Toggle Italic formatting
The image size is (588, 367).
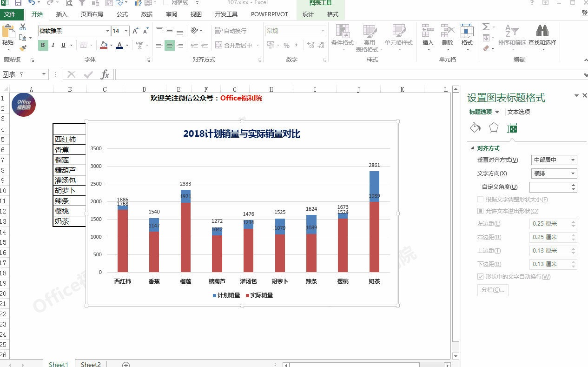(53, 45)
